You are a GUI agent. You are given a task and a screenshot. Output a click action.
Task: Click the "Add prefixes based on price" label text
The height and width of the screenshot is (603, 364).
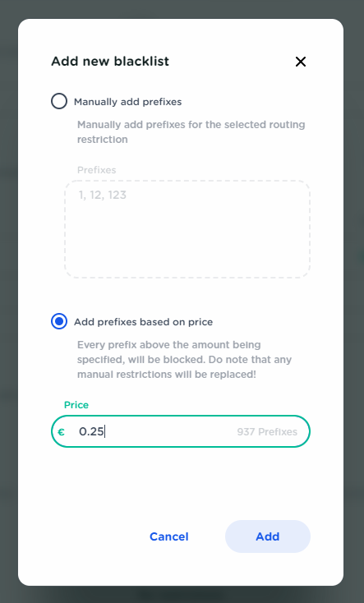coord(143,322)
